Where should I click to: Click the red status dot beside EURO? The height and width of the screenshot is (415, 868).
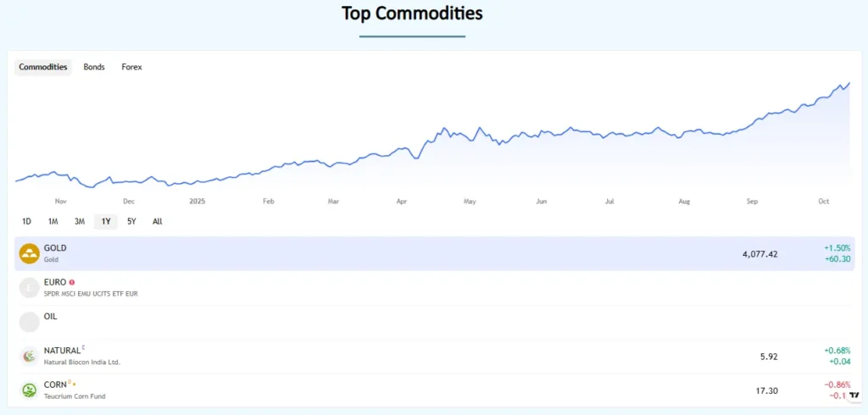(72, 282)
